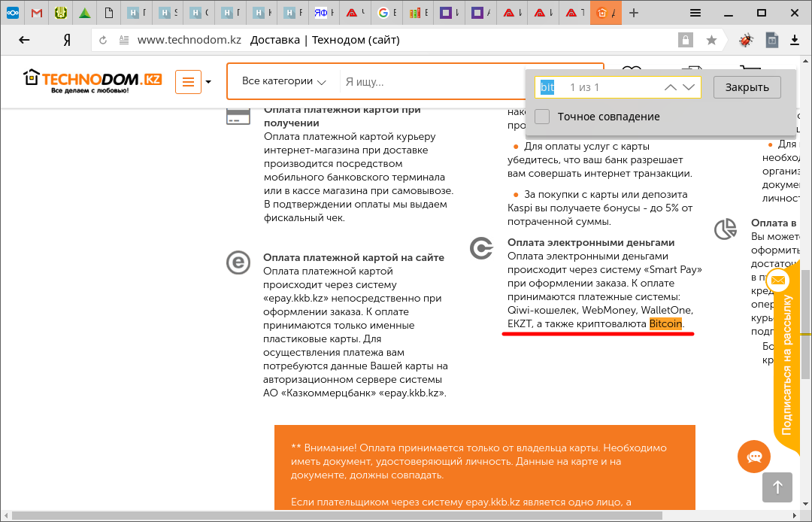This screenshot has width=812, height=522.
Task: Click the scroll-to-top arrow button
Action: click(x=778, y=487)
